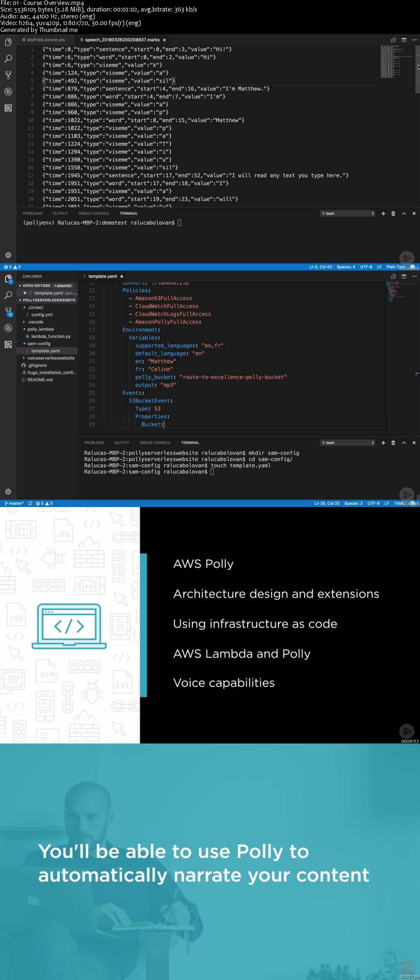Select the template.yaml editor tab
420x980 pixels.
click(x=103, y=276)
